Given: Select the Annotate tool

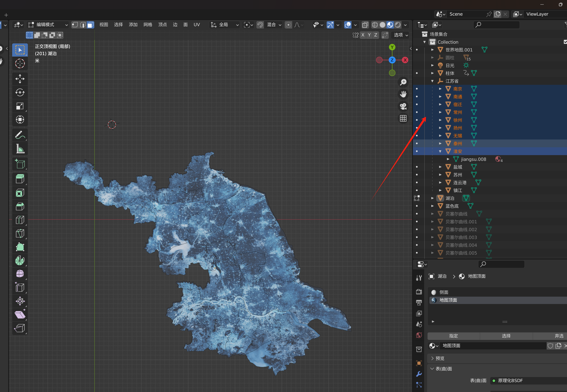Looking at the screenshot, I should click(x=20, y=135).
